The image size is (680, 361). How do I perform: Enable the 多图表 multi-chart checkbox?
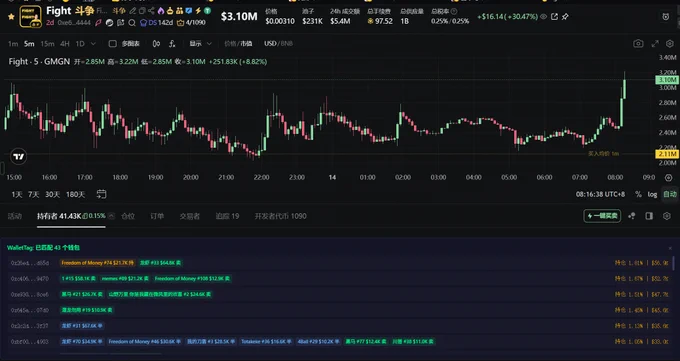point(112,44)
